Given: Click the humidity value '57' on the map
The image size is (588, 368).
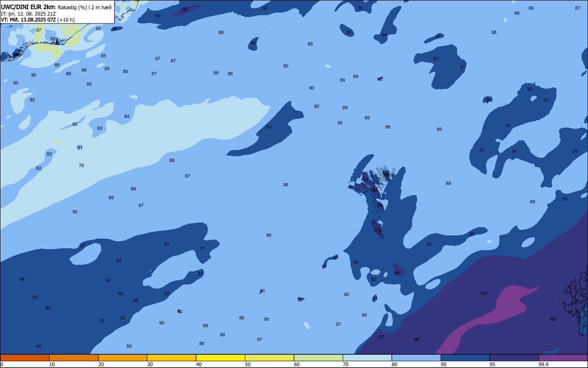Looking at the screenshot, I should (x=39, y=30).
